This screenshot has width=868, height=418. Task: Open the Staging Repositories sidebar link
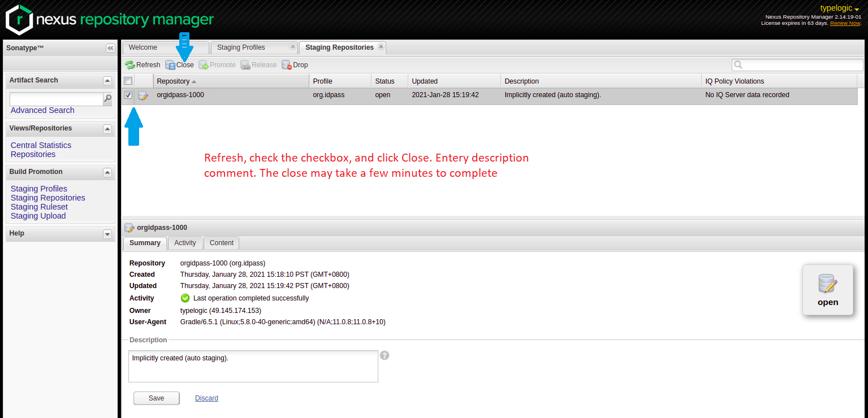(x=47, y=198)
